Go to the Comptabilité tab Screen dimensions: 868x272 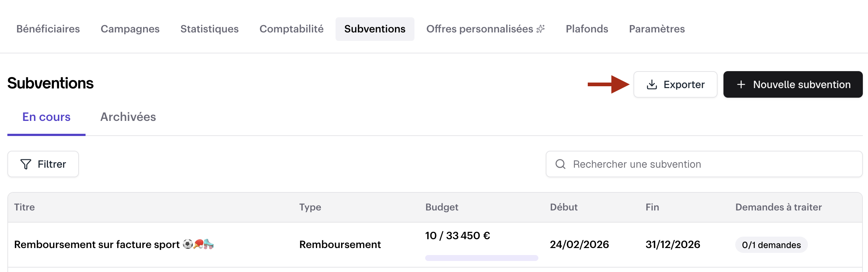[x=291, y=29]
